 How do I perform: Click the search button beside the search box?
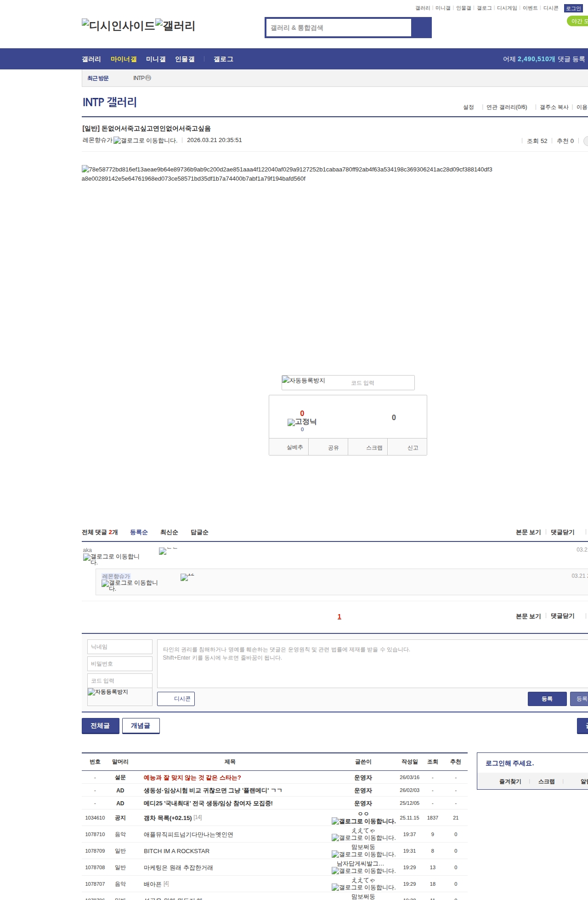point(421,28)
